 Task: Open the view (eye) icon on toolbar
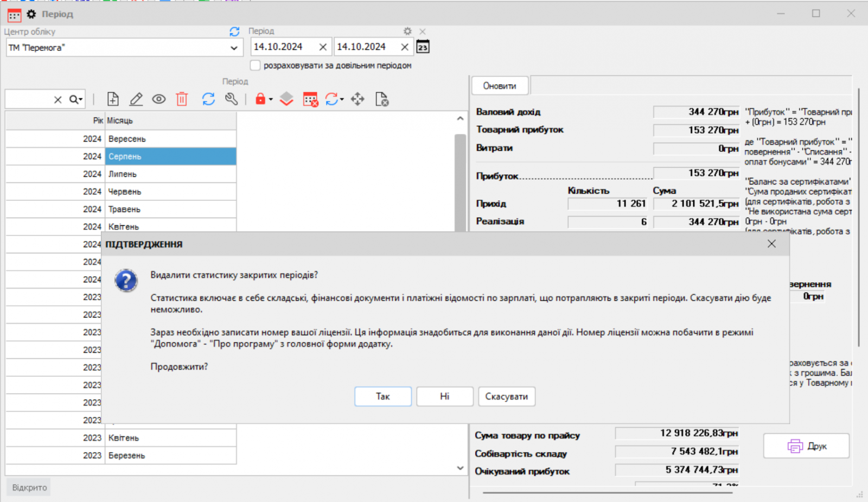pyautogui.click(x=158, y=99)
